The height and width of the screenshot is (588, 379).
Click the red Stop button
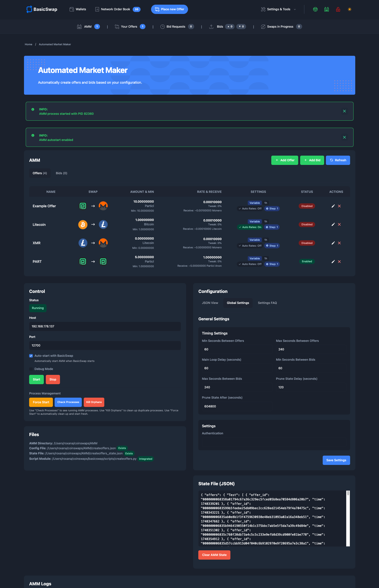pyautogui.click(x=53, y=380)
